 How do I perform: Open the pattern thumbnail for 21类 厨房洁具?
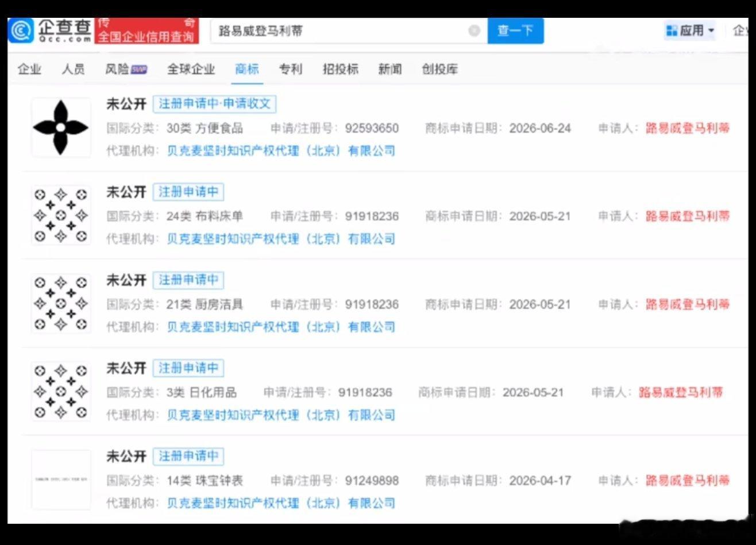(x=61, y=304)
